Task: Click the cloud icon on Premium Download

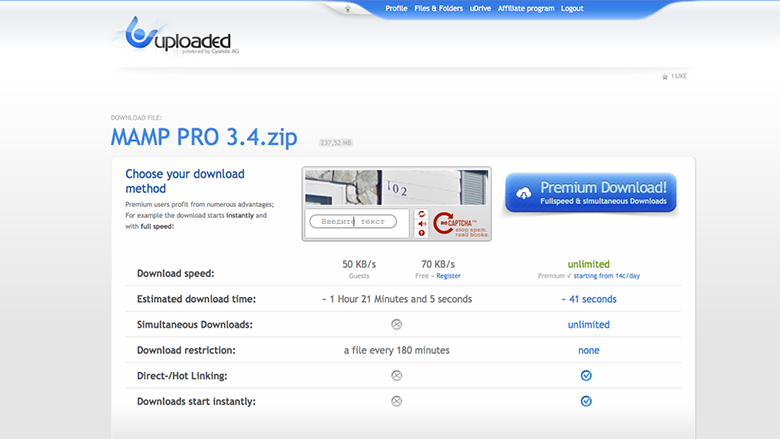Action: [523, 192]
